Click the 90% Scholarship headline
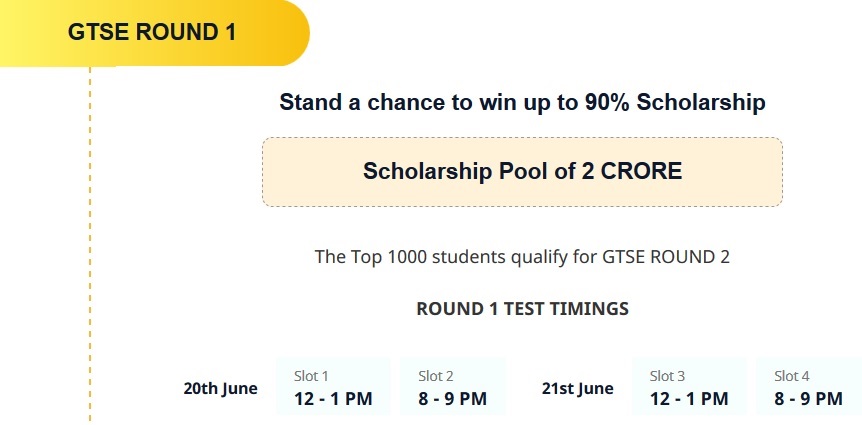The image size is (862, 425). pos(522,103)
